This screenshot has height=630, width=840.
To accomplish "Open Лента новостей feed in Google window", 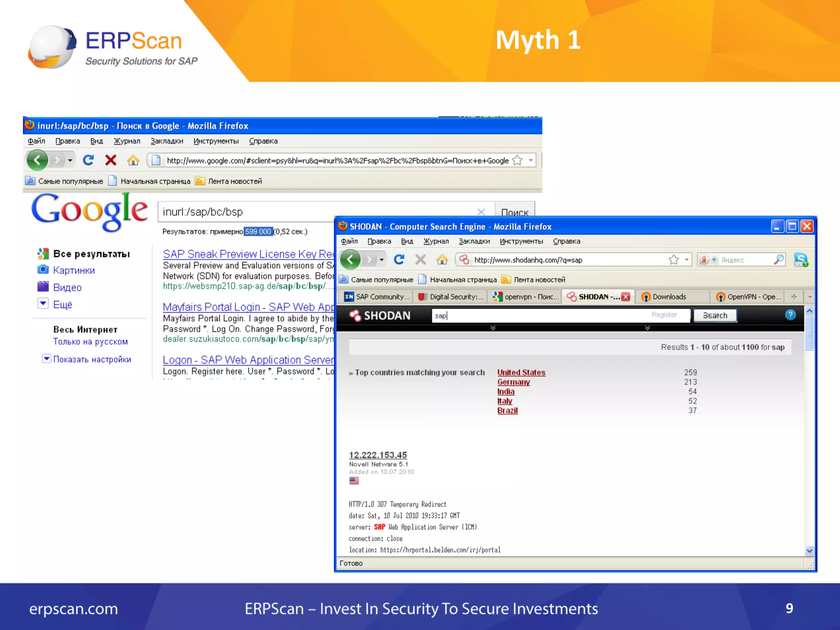I will click(x=229, y=181).
